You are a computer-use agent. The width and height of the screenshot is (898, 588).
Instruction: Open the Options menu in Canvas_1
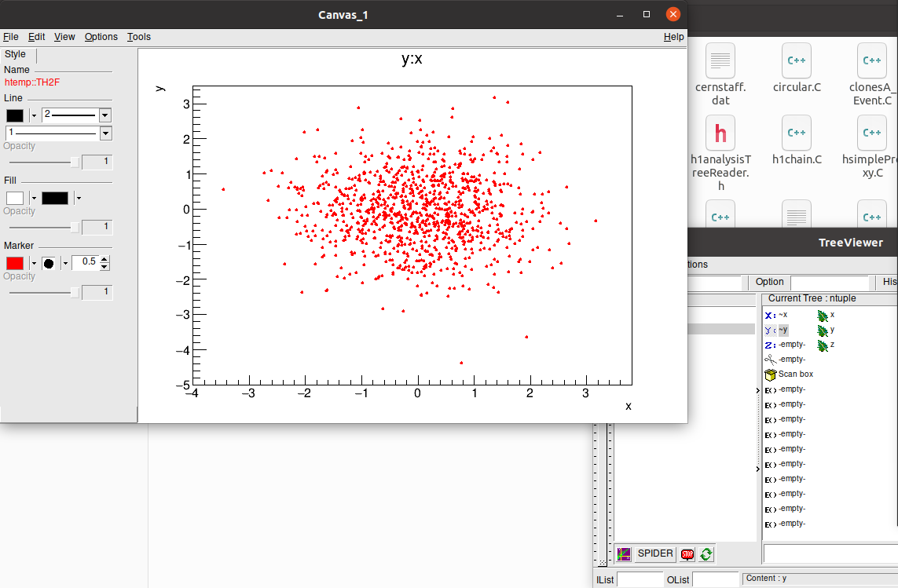click(101, 37)
